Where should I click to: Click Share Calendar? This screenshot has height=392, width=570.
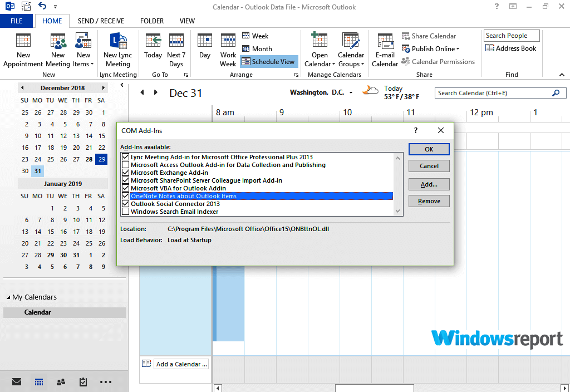[x=429, y=36]
